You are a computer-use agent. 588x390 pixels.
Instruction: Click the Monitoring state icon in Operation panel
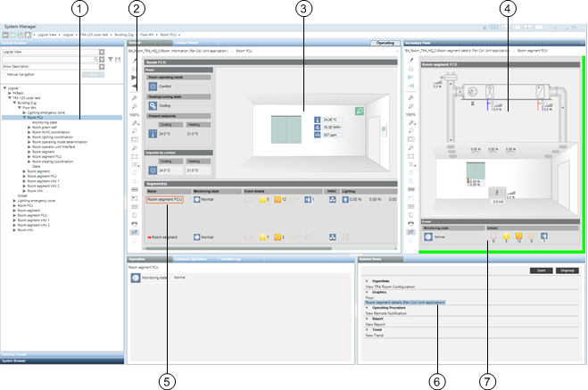(134, 278)
